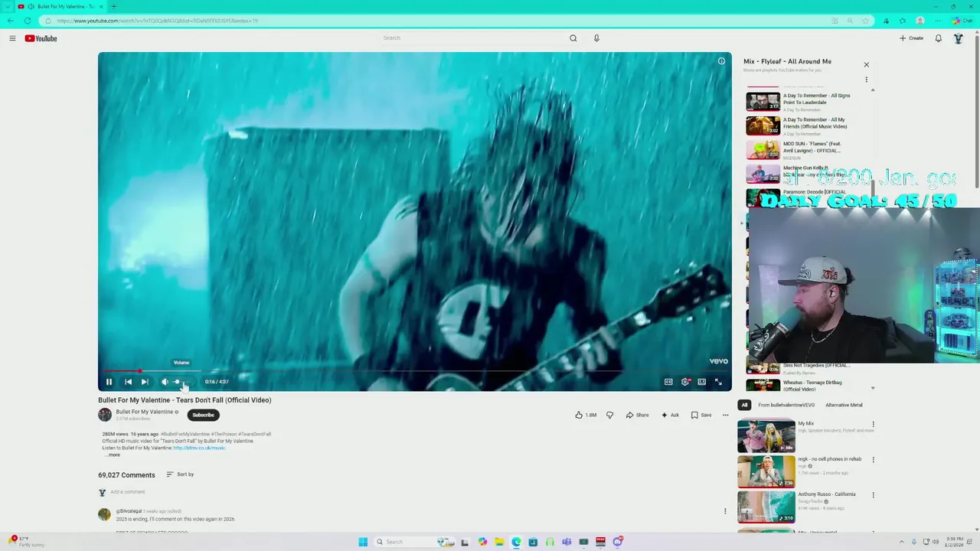Viewport: 980px width, 551px height.
Task: Open the channel avatar beside Subscribe
Action: 105,415
